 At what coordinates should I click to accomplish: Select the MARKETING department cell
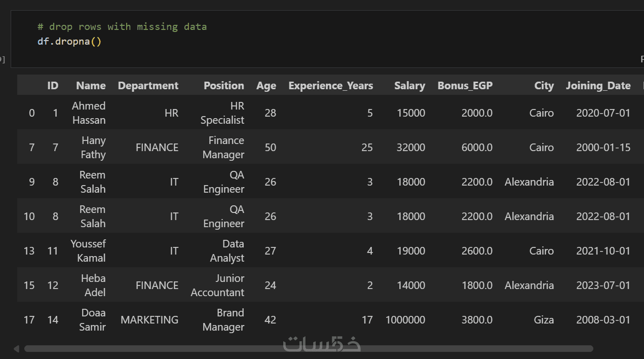point(149,320)
